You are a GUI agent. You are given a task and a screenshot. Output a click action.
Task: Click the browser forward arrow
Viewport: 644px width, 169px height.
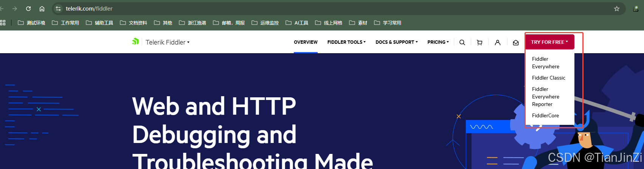(x=15, y=8)
